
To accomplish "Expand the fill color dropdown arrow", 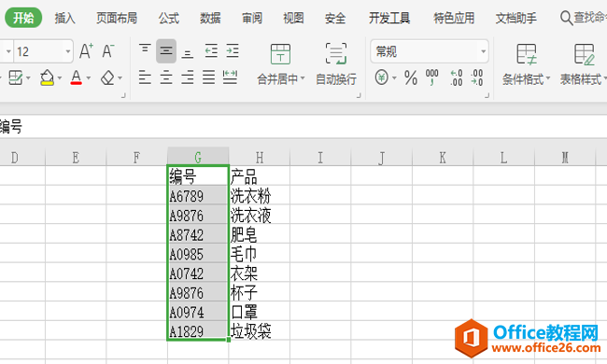I will (x=60, y=77).
